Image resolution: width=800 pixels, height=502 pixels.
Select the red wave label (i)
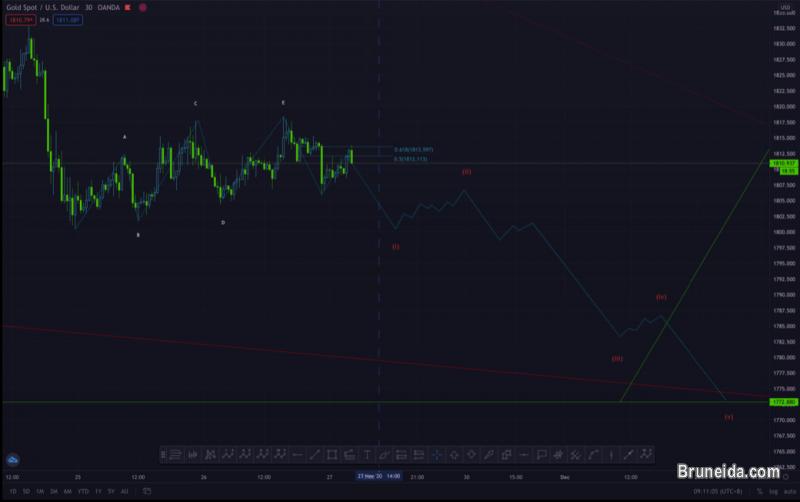[x=396, y=247]
